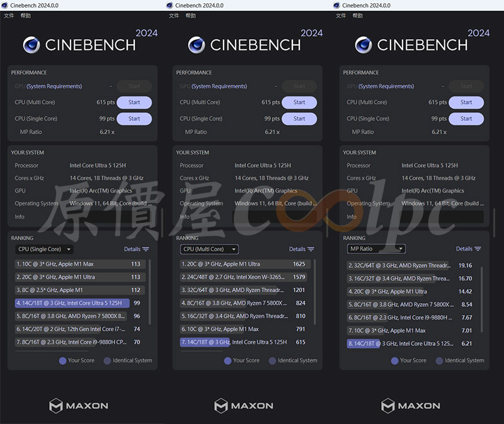Select Intel Core Ultra 5 125H row with ratio 6.21
This screenshot has height=424, width=504.
tap(411, 343)
